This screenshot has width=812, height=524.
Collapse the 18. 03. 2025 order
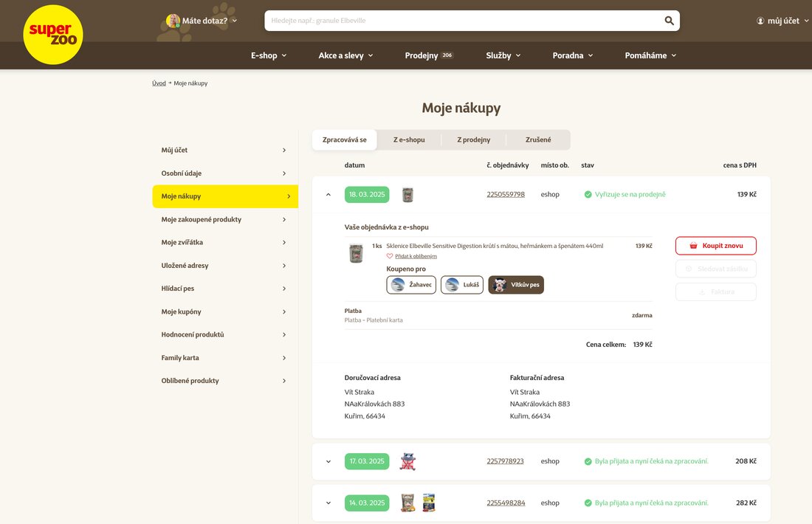[328, 195]
